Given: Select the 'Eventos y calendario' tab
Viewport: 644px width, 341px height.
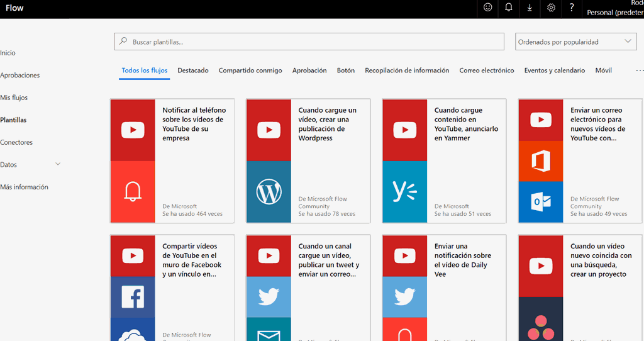Looking at the screenshot, I should [x=555, y=70].
